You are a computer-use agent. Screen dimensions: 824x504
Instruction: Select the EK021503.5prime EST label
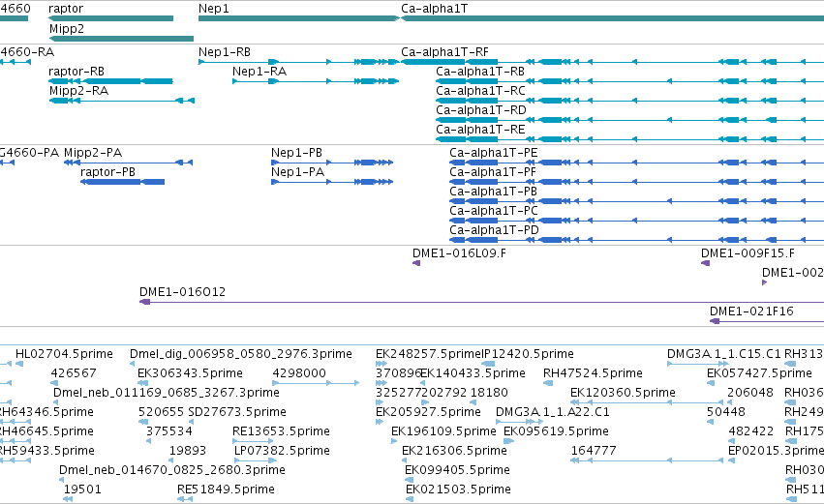pyautogui.click(x=458, y=489)
